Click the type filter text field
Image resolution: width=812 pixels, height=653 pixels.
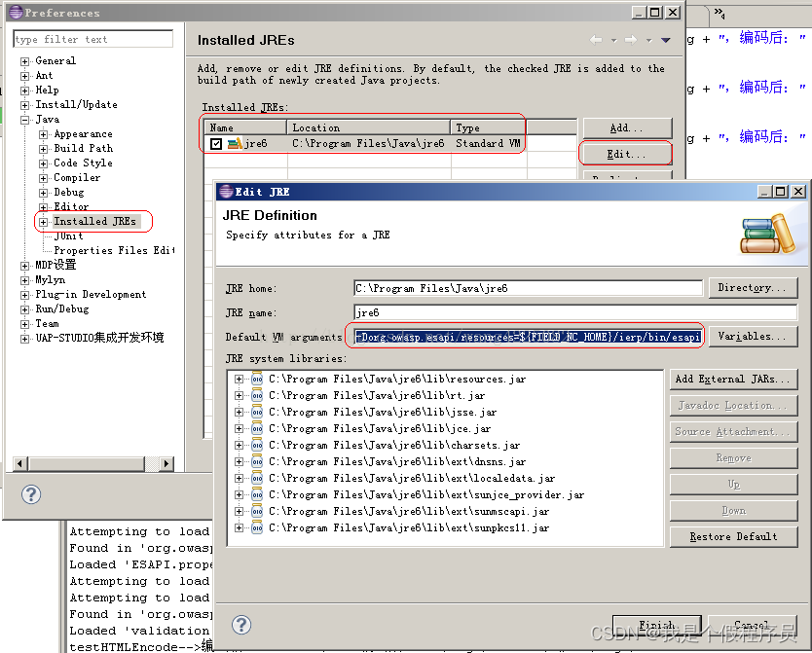click(92, 38)
